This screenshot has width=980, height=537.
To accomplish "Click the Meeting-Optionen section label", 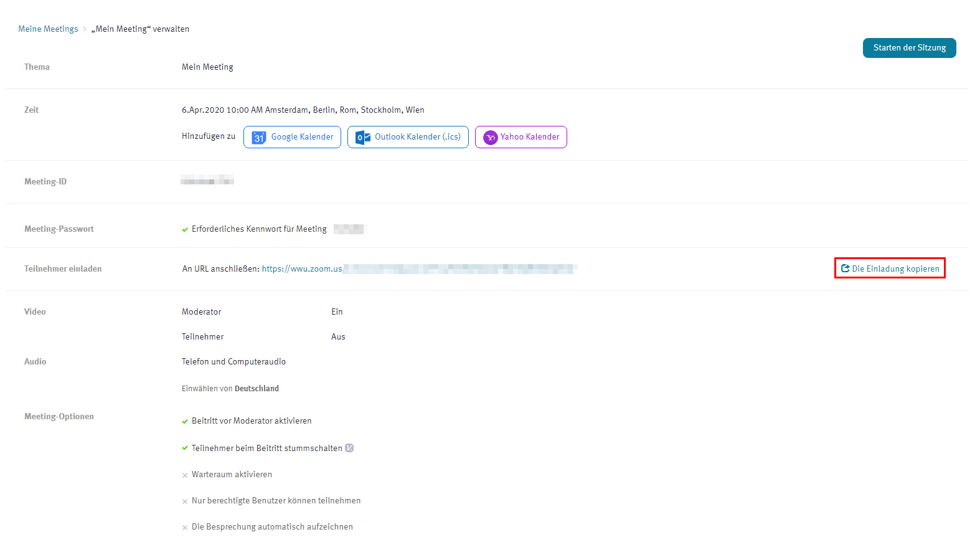I will pyautogui.click(x=59, y=416).
